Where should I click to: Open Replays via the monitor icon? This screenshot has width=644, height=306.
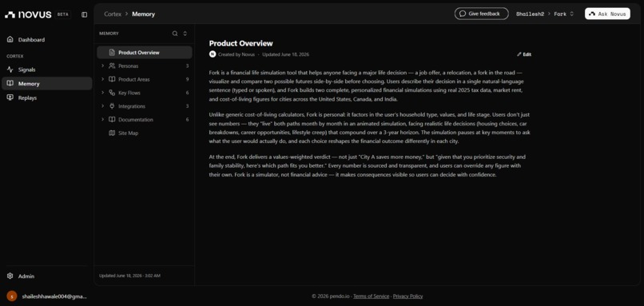pos(10,97)
